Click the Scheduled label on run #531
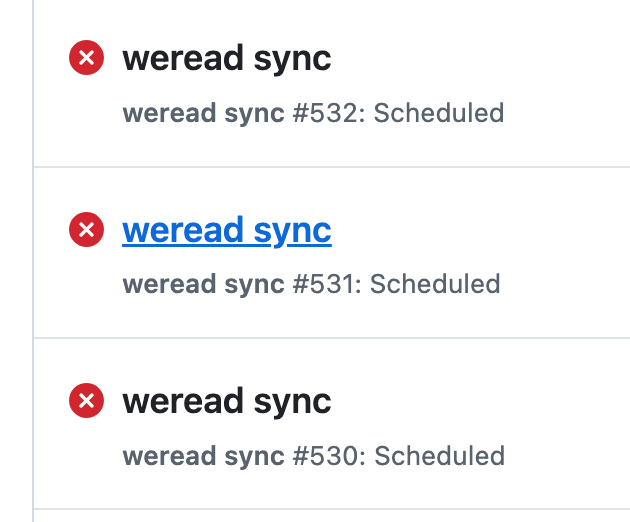Viewport: 630px width, 522px height. click(x=436, y=284)
